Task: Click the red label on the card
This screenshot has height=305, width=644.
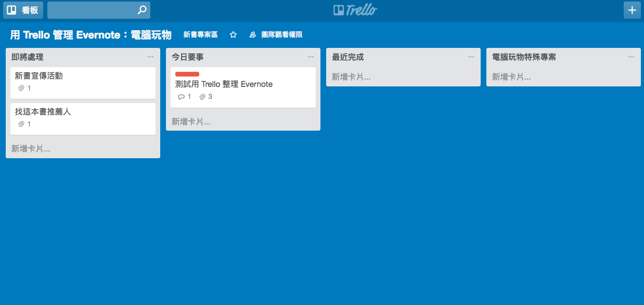Action: click(x=187, y=74)
